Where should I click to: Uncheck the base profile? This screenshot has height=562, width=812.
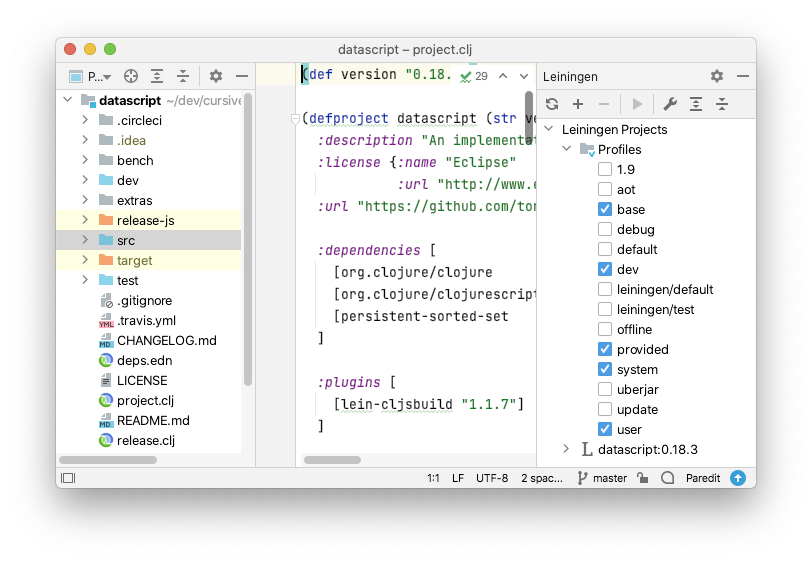click(604, 209)
